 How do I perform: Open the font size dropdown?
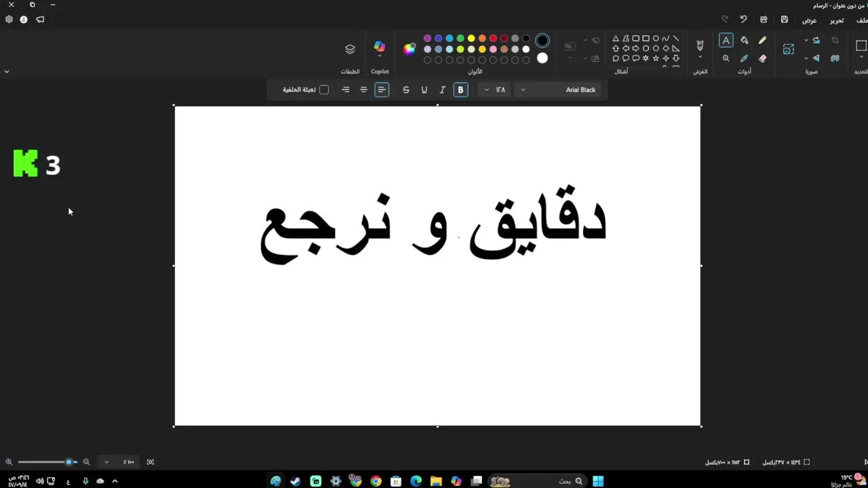(x=494, y=89)
